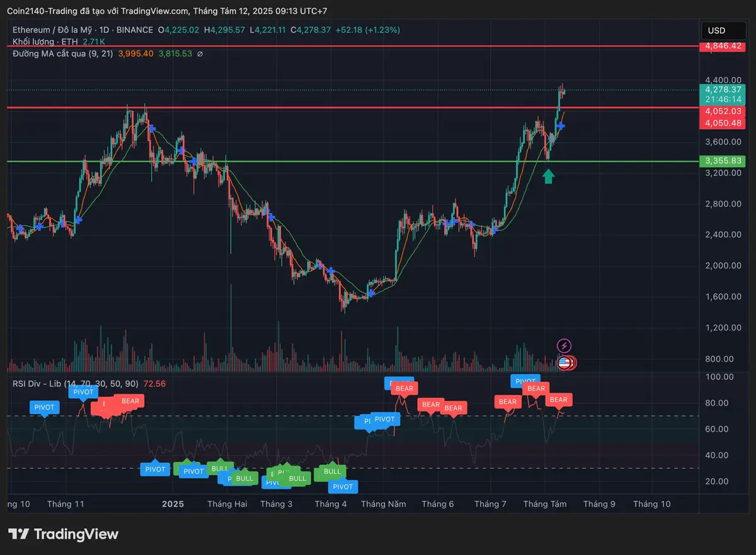Open the BINANCE exchange label in the legend
The width and height of the screenshot is (756, 555).
tap(135, 30)
